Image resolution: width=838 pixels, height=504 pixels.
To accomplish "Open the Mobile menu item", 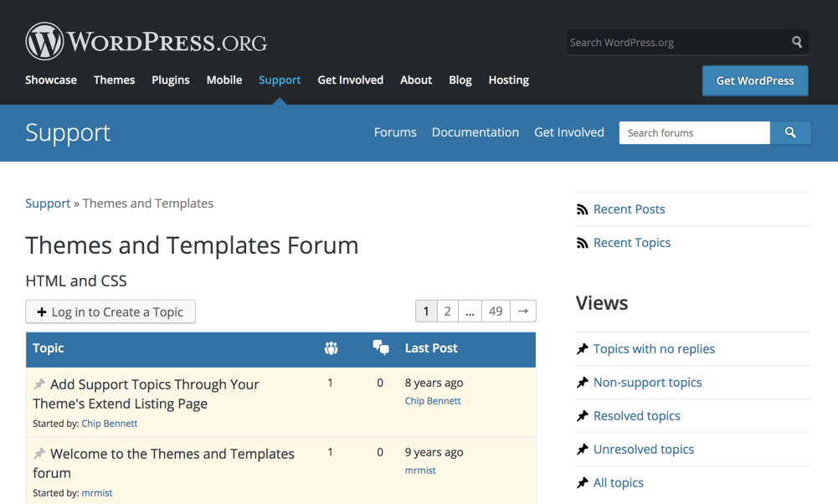I will point(224,80).
